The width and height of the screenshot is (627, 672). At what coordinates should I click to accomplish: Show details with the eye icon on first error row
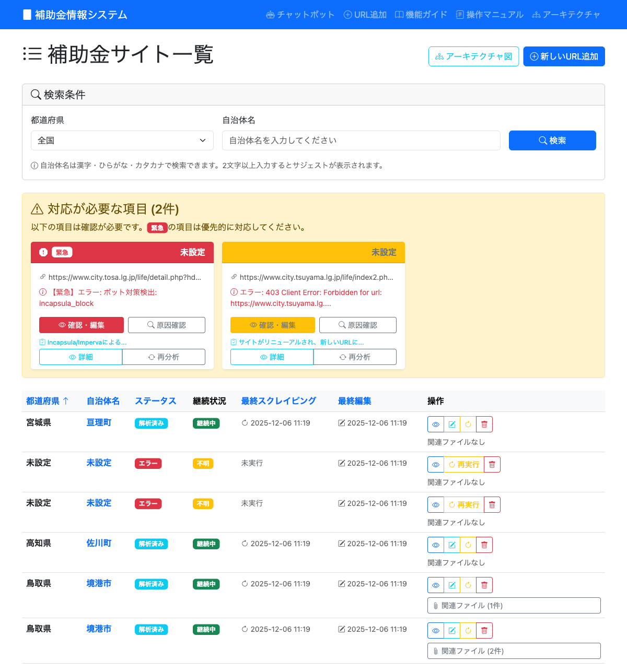[435, 464]
